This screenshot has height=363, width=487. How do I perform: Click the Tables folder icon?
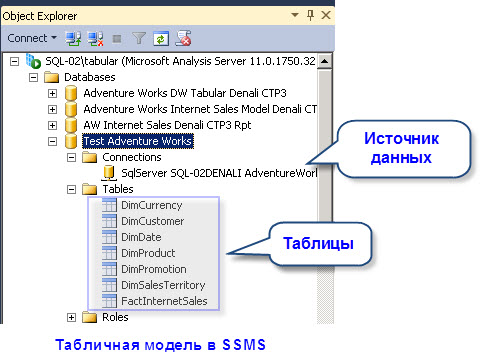point(90,189)
